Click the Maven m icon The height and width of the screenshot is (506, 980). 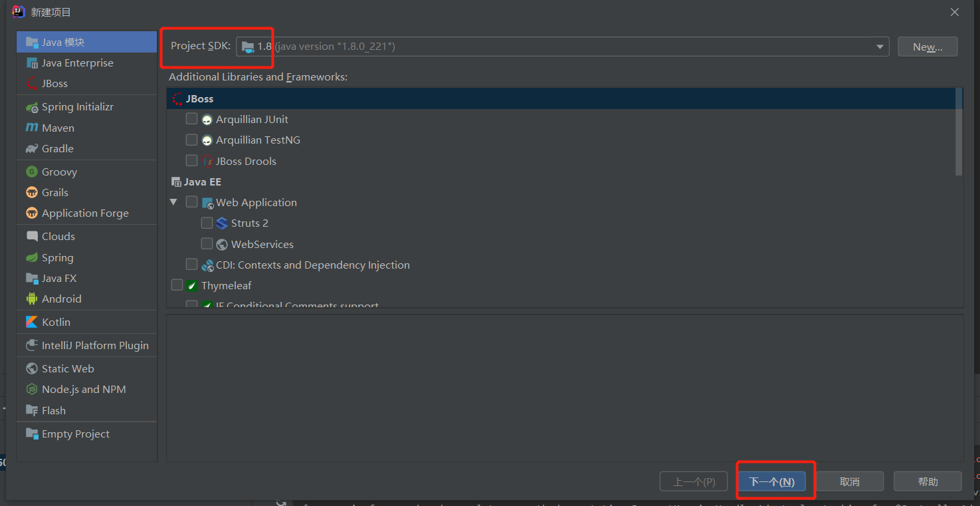[x=32, y=128]
